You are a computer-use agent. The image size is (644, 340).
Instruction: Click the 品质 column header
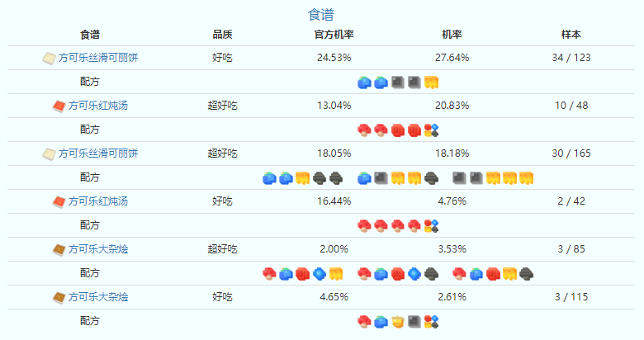222,35
